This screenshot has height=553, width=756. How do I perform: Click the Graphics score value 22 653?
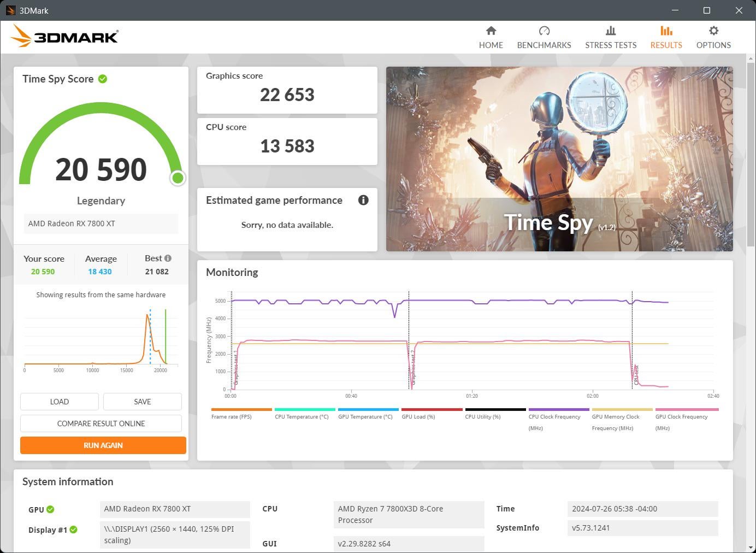point(287,95)
